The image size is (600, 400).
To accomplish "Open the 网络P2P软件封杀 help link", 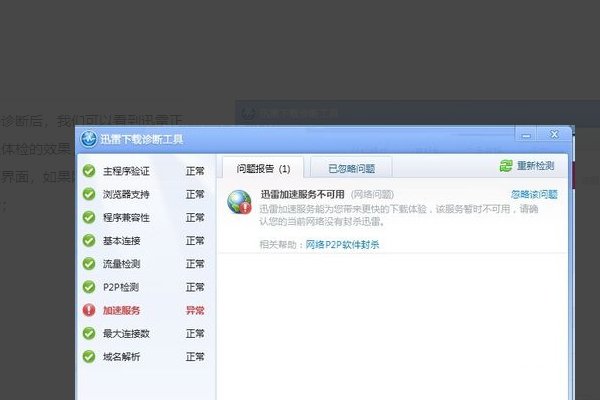I will point(342,244).
